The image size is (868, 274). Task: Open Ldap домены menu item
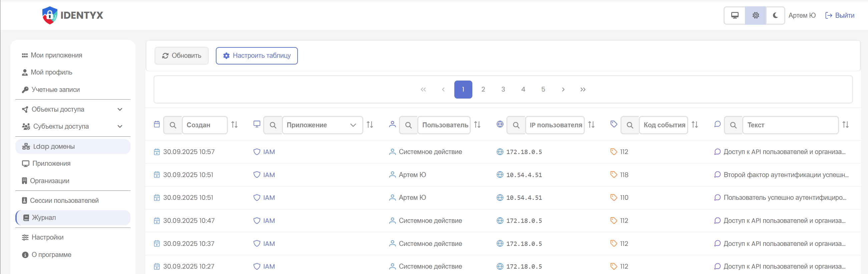54,146
